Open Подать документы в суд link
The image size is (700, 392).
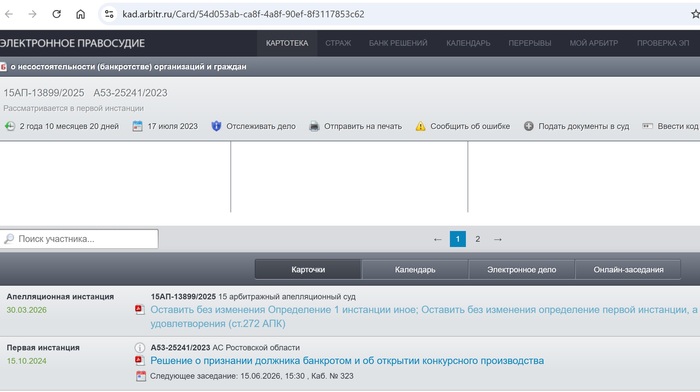[x=583, y=126]
